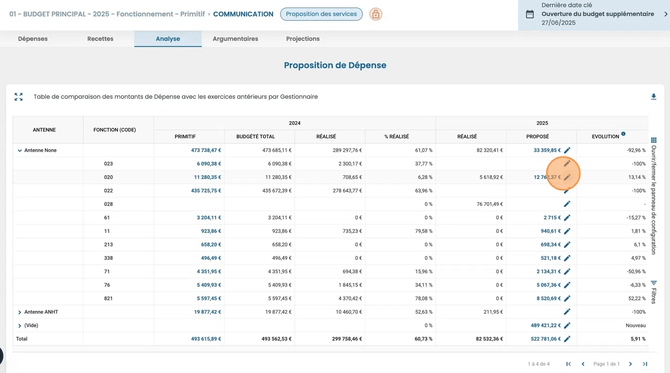Download the table with the export icon
This screenshot has height=373, width=670.
pyautogui.click(x=653, y=97)
